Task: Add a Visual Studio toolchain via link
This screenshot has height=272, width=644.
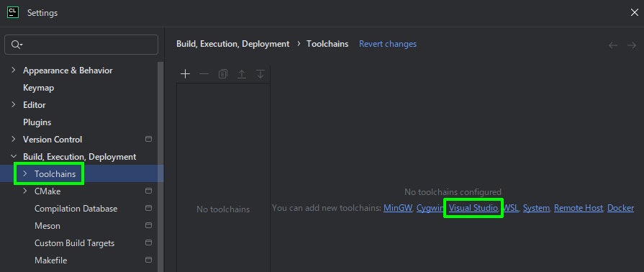Action: 473,208
